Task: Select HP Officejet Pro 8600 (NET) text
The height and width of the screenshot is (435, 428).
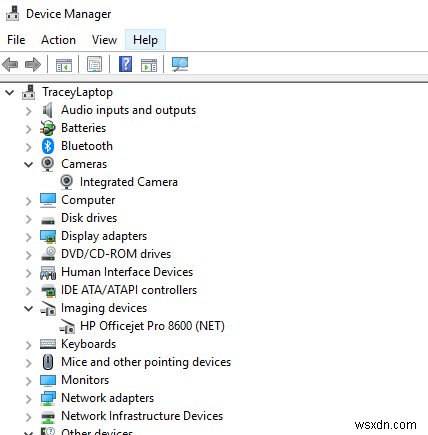Action: pos(152,326)
